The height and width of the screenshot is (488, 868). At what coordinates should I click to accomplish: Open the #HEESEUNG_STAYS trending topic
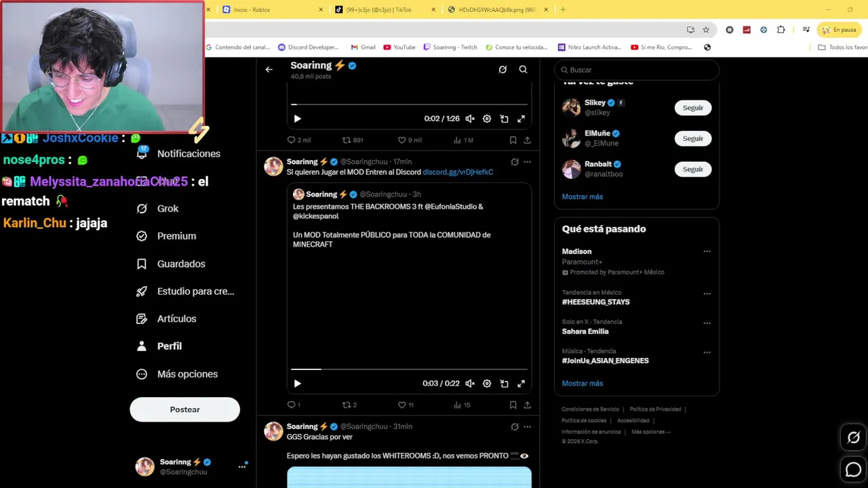(x=596, y=302)
